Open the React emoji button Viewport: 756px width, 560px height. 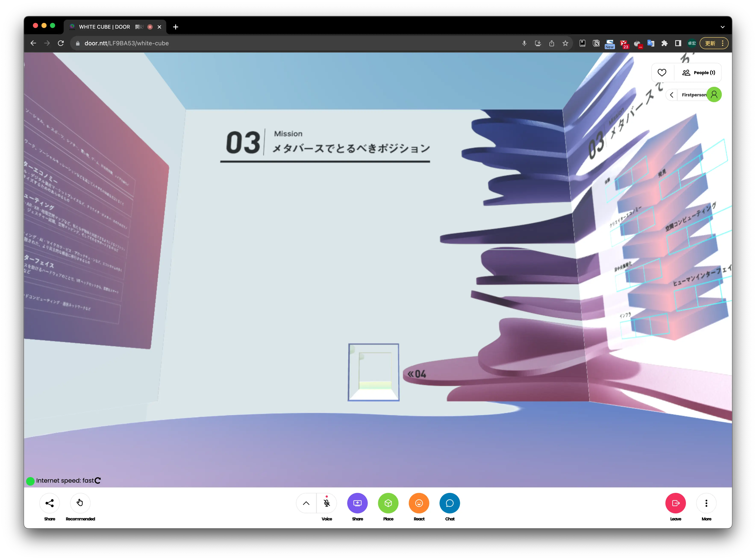[x=419, y=503]
